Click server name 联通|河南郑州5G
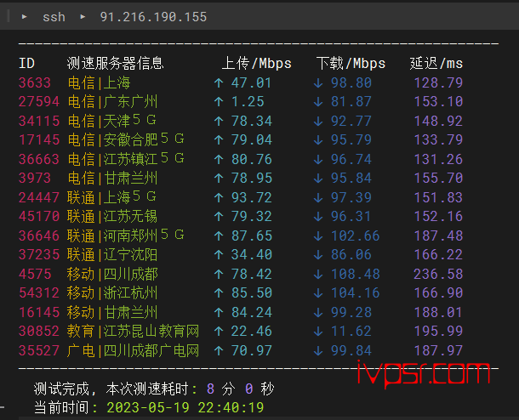 click(125, 236)
